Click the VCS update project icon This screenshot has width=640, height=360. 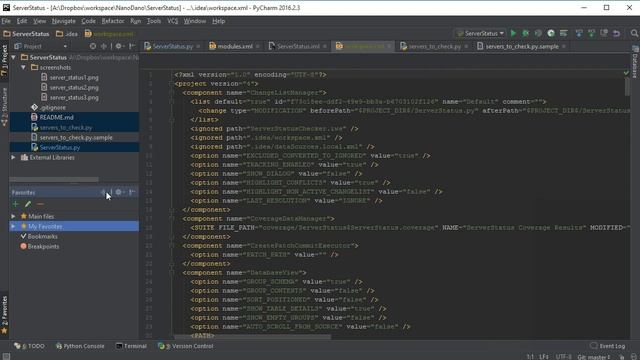[579, 33]
